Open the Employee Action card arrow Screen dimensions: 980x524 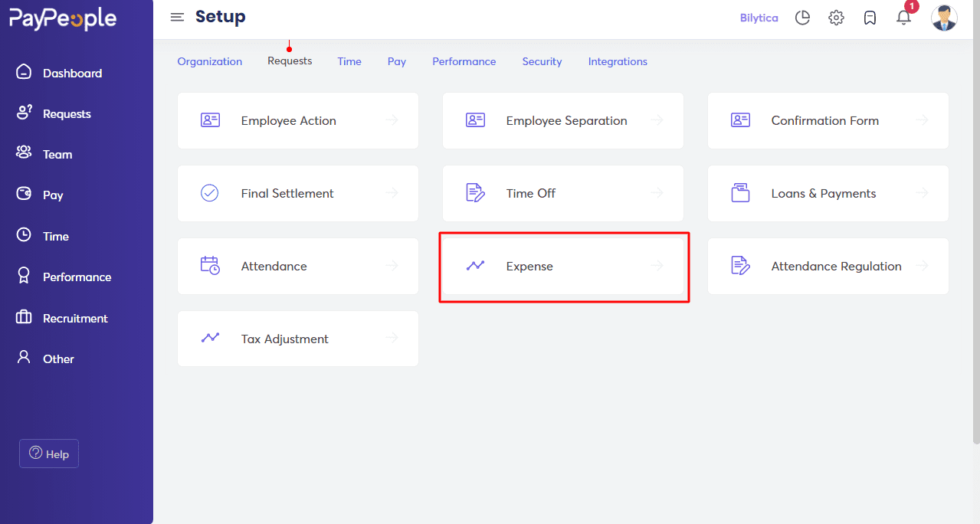[x=392, y=120]
